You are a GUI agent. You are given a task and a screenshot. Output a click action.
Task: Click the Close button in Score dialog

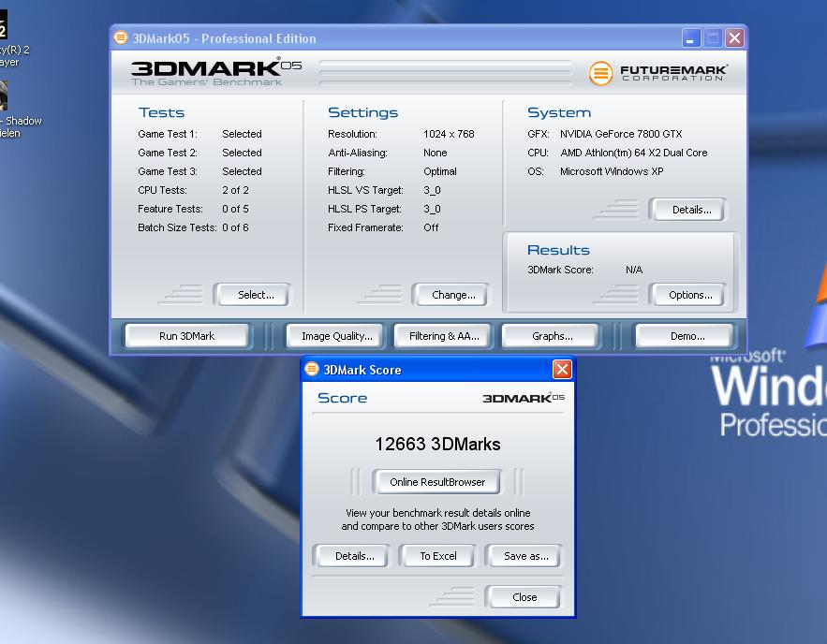pos(524,597)
